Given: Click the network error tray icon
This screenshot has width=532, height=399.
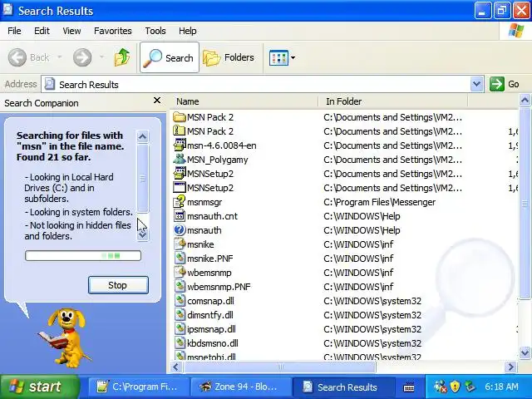Looking at the screenshot, I should (x=441, y=386).
